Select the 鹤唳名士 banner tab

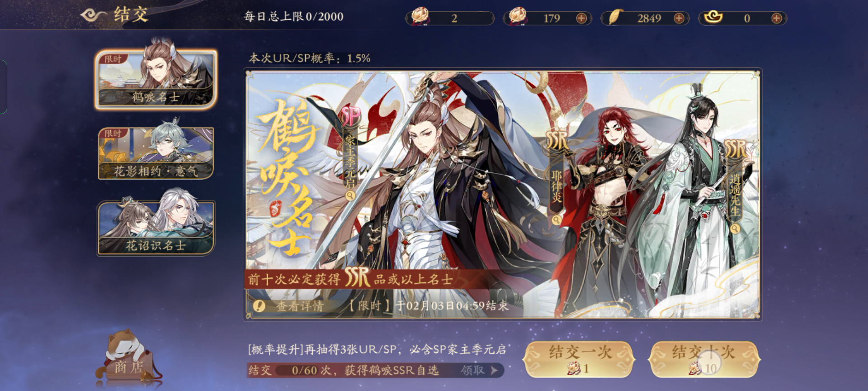[x=156, y=79]
